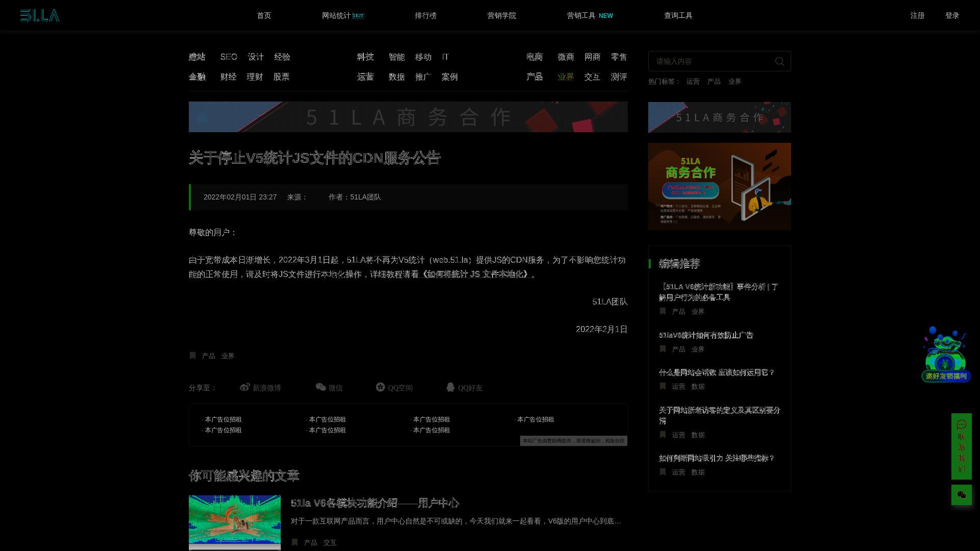Open 网站统计 navigation item
Viewport: 980px width, 551px height.
343,15
